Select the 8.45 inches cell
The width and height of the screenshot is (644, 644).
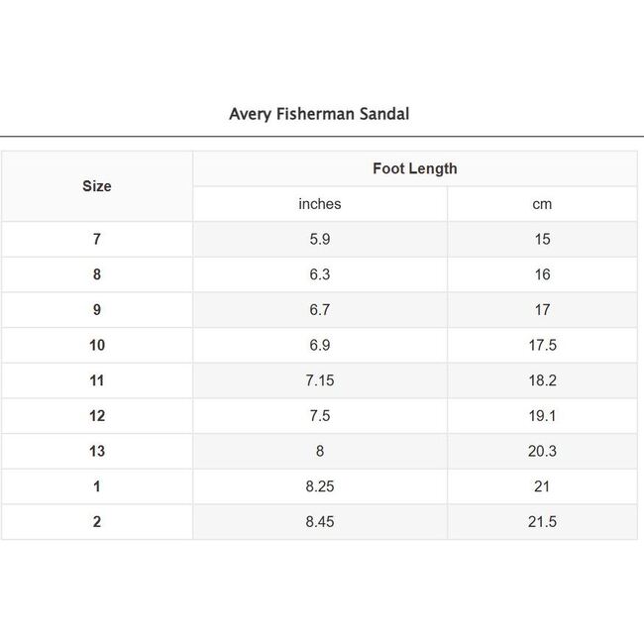[320, 522]
